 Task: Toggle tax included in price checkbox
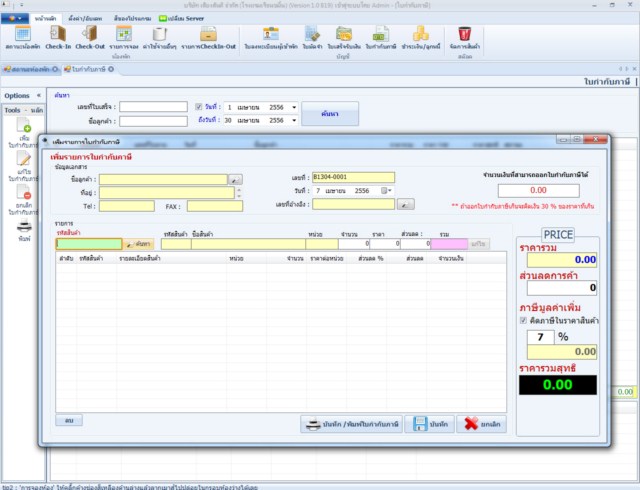pos(523,321)
